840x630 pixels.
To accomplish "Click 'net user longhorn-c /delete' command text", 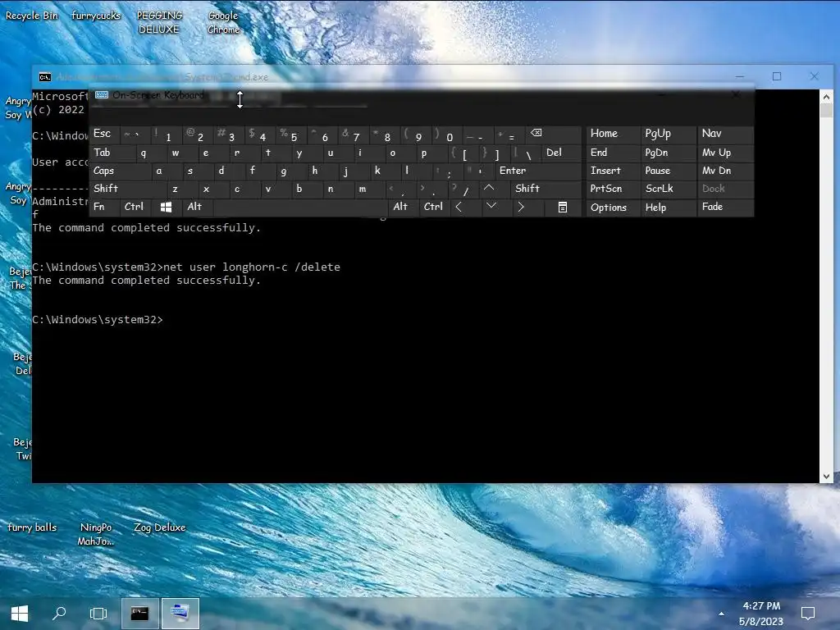I will coord(251,267).
